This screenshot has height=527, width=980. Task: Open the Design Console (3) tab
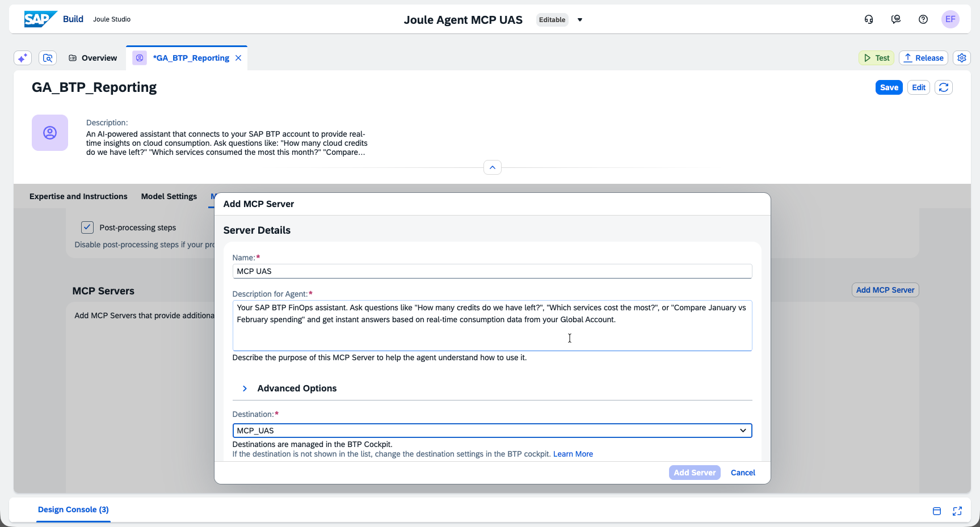click(x=73, y=509)
